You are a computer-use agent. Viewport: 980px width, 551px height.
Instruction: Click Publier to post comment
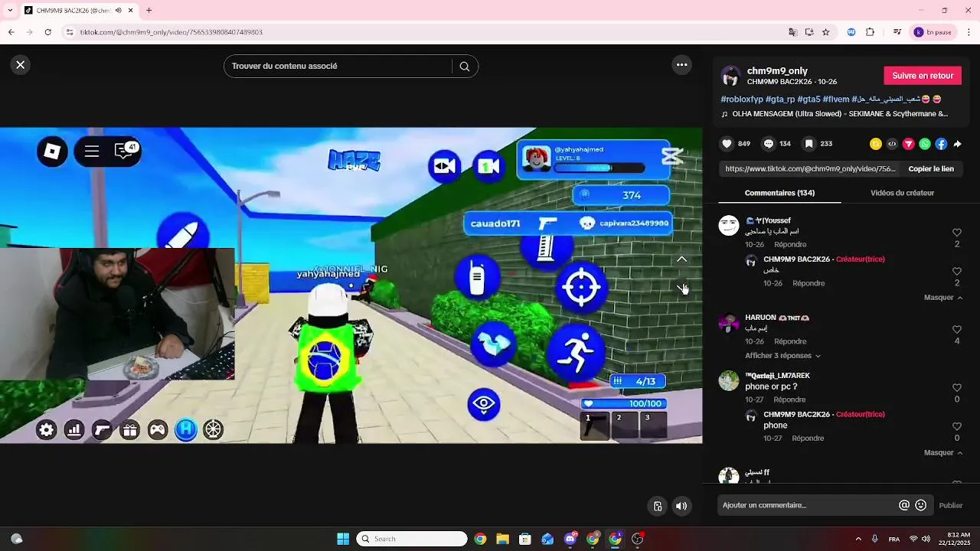(x=951, y=505)
